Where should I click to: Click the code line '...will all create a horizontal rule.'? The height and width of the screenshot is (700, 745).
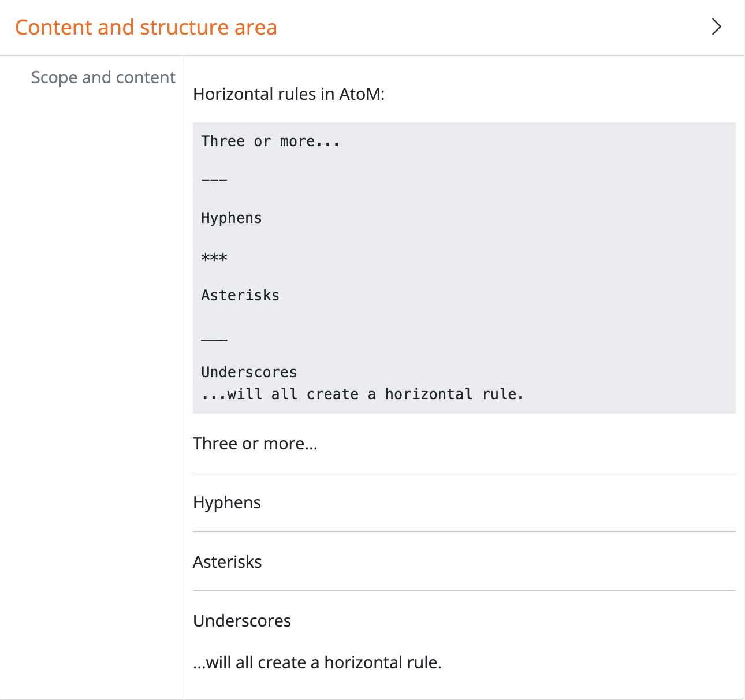[363, 394]
